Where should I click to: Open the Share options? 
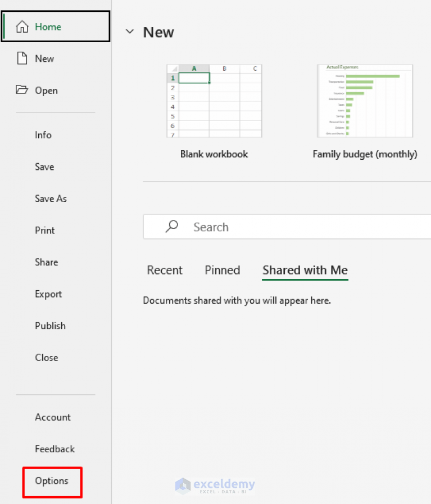(x=46, y=262)
